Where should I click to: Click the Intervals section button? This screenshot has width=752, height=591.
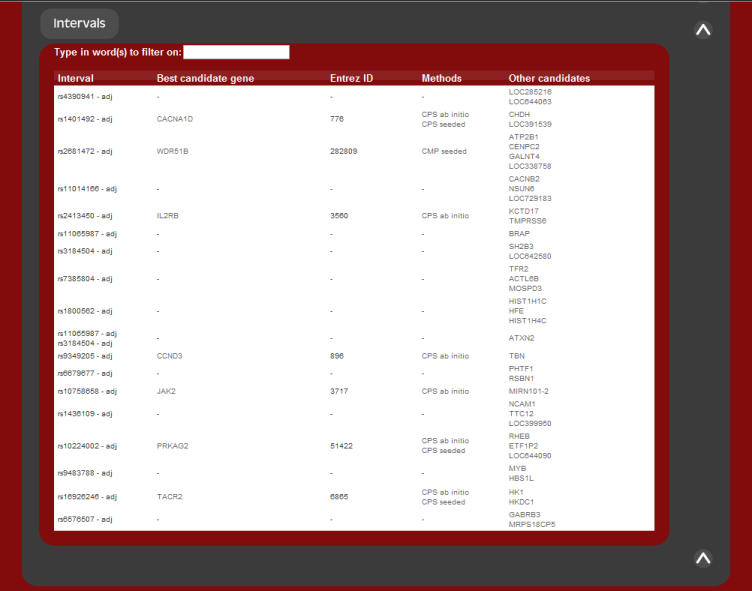(79, 24)
